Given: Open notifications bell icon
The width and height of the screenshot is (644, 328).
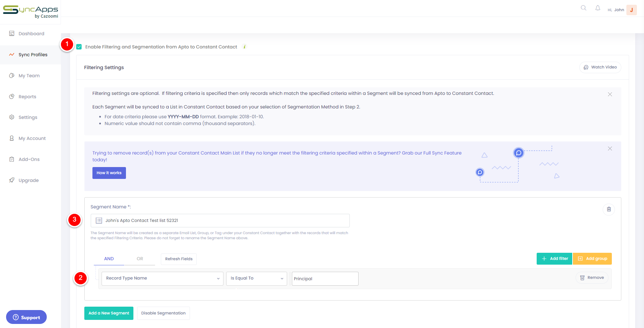Looking at the screenshot, I should tap(598, 8).
